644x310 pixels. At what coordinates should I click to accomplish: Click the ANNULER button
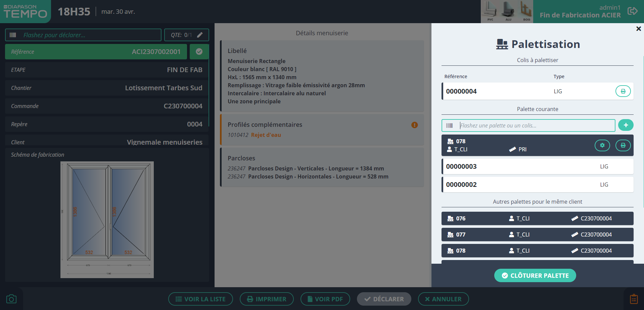coord(443,299)
